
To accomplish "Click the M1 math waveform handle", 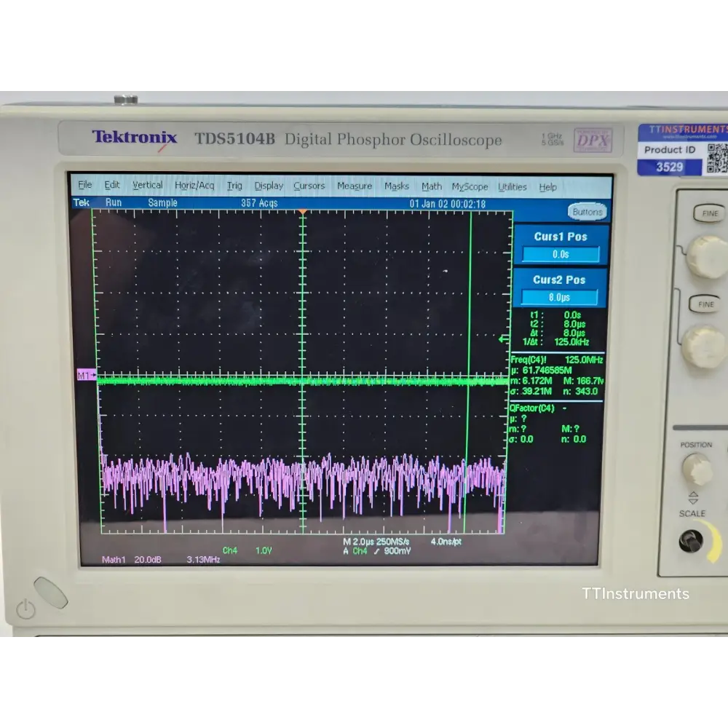I will tap(87, 375).
